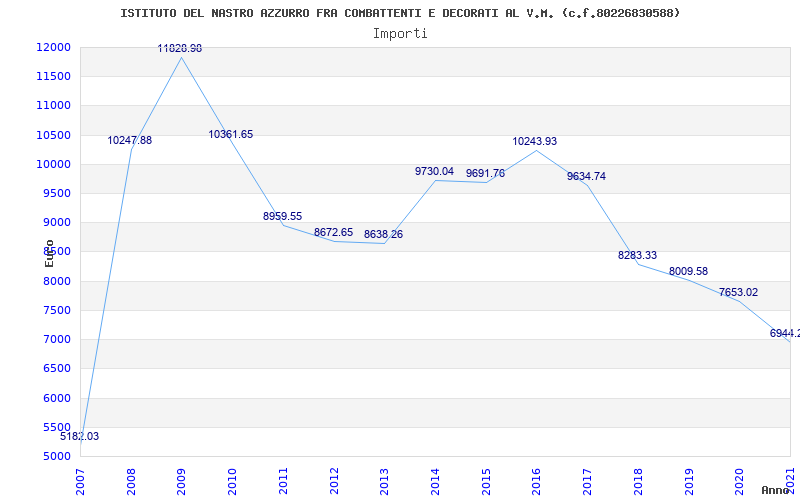
Task: Click the data label 8959.55
Action: coord(283,216)
